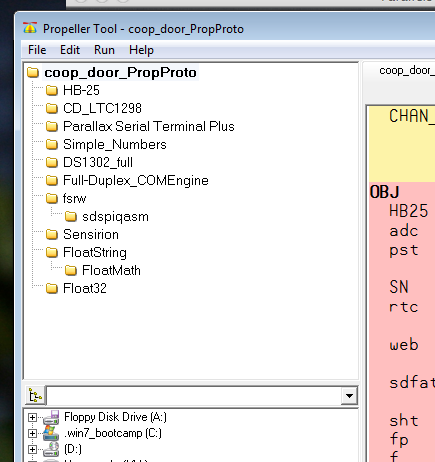
Task: Click the SN object line in code
Action: pos(399,287)
